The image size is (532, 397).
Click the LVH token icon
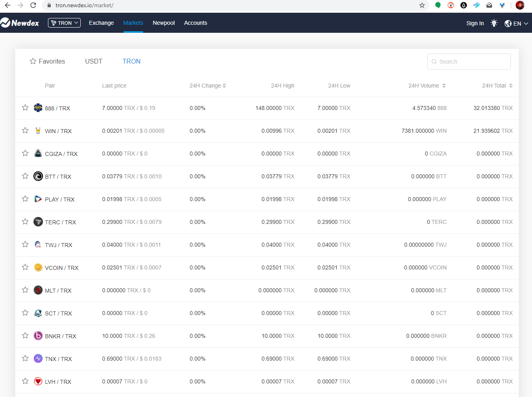pos(38,381)
